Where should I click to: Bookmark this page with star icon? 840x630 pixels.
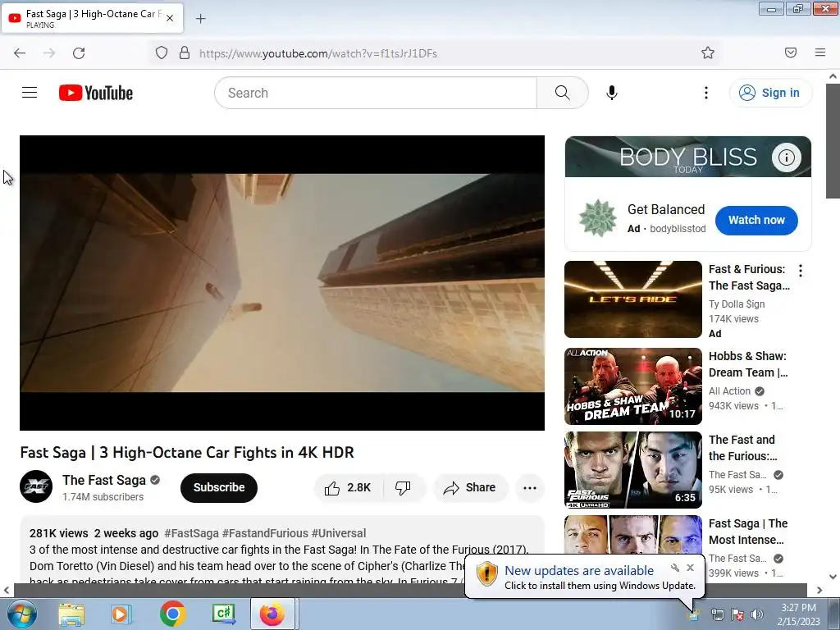pos(708,52)
